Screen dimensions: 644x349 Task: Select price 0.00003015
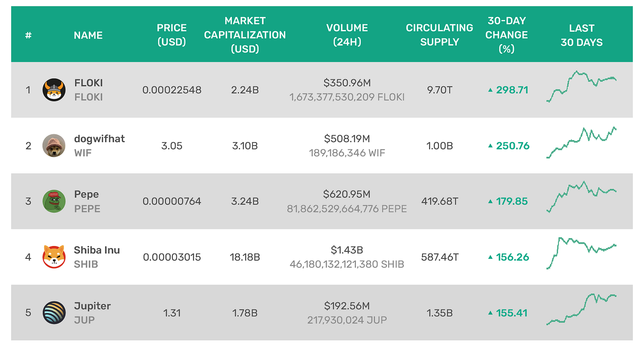(x=172, y=257)
